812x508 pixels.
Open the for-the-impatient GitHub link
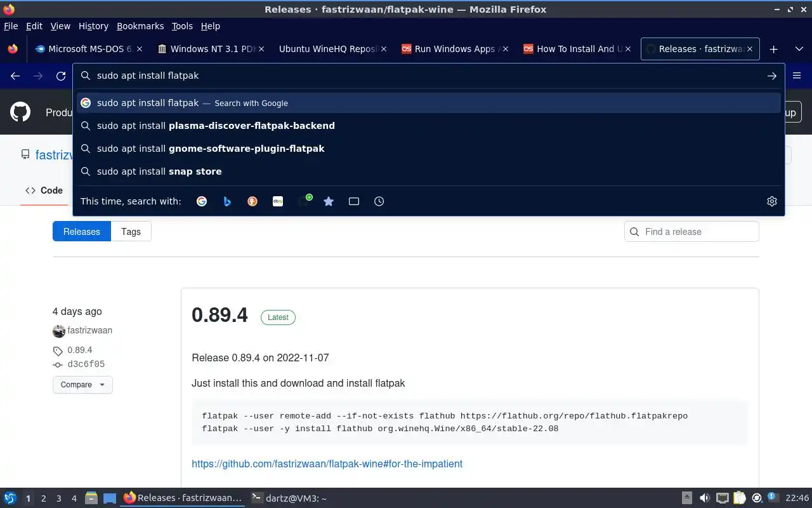pyautogui.click(x=327, y=464)
